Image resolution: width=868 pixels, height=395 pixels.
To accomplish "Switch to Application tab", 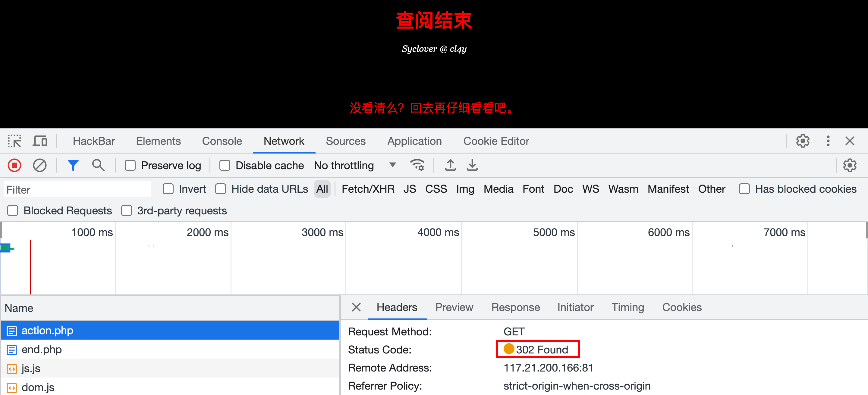I will point(414,141).
